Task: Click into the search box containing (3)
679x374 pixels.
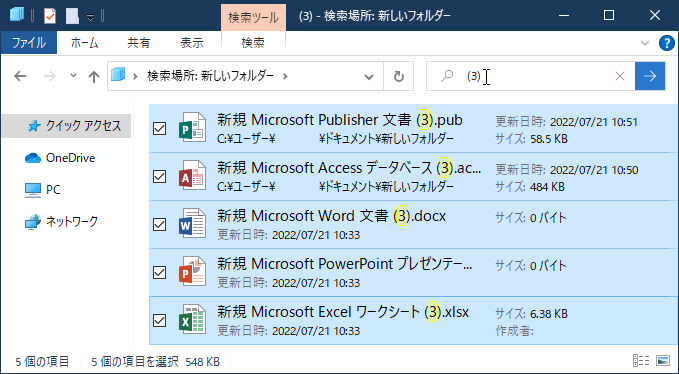Action: click(x=530, y=76)
